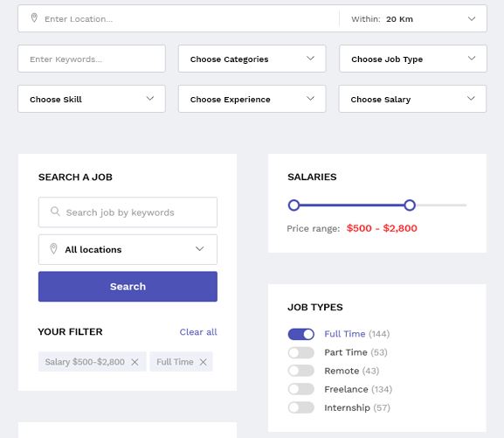Click the chevron arrow on the Within 20 Km field
Viewport: 504px width, 438px height.
[471, 18]
